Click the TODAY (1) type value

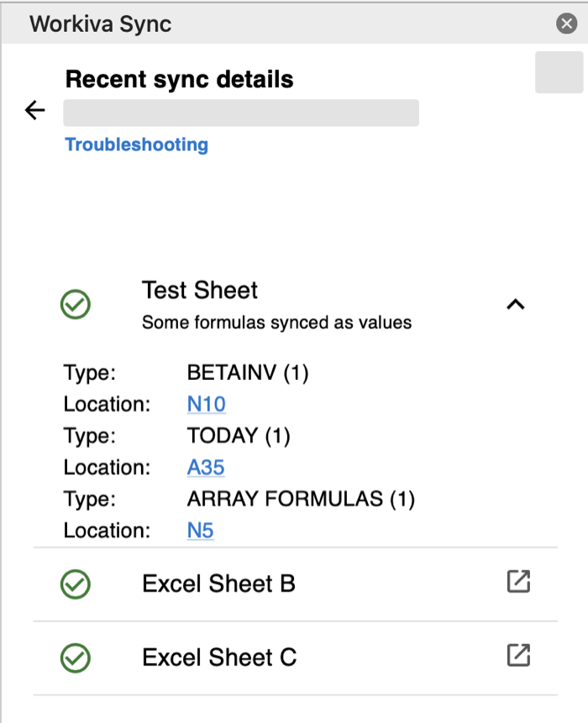[239, 435]
